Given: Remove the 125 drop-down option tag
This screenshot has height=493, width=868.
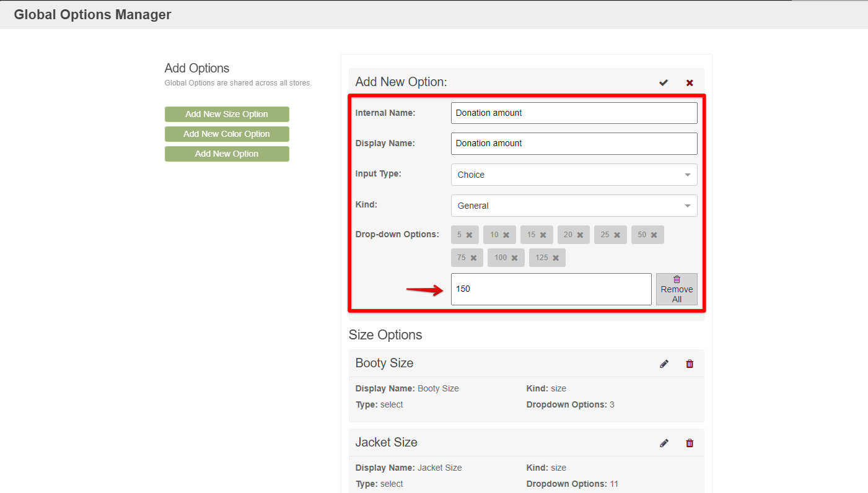Looking at the screenshot, I should pos(556,258).
